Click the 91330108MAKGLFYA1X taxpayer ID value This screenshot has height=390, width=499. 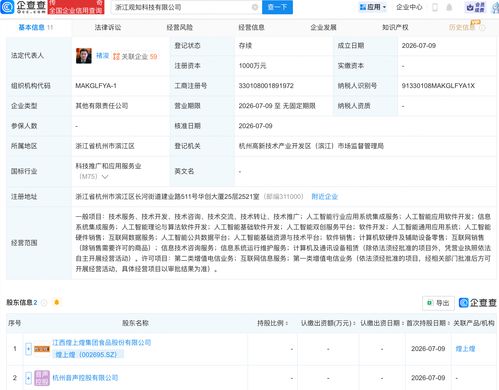coord(438,86)
